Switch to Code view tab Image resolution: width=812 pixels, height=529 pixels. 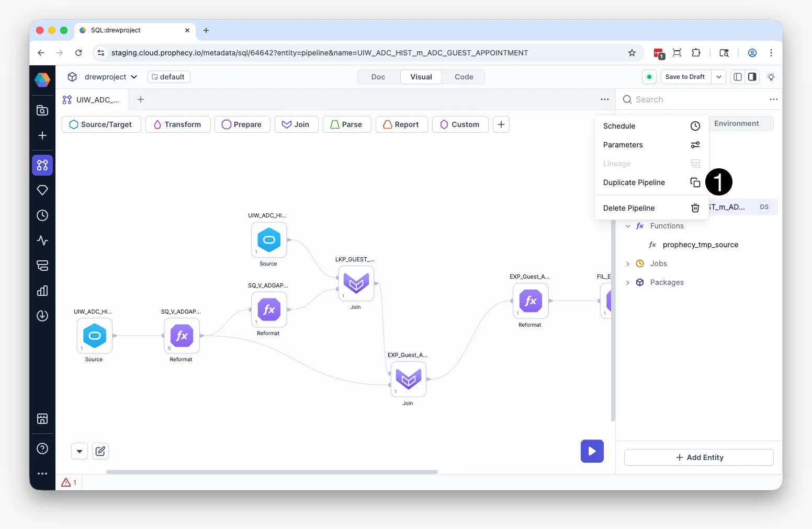coord(464,77)
